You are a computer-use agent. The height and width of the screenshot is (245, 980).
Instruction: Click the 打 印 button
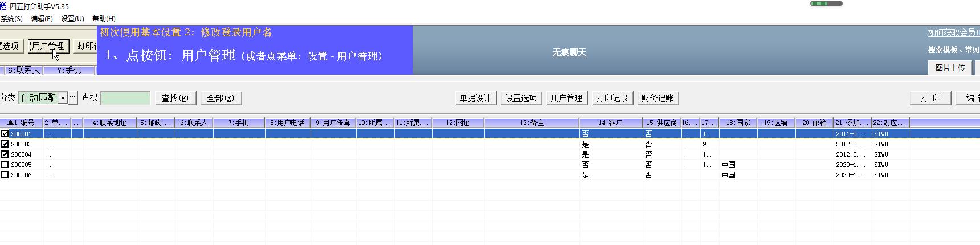pos(930,98)
